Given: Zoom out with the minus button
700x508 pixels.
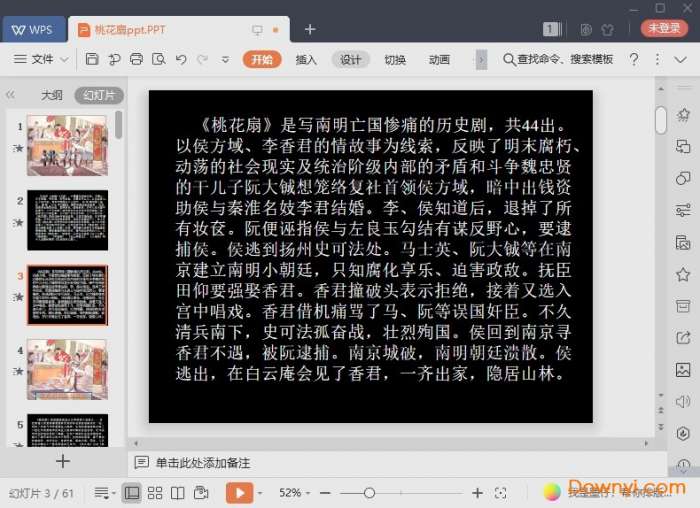Looking at the screenshot, I should click(x=325, y=493).
